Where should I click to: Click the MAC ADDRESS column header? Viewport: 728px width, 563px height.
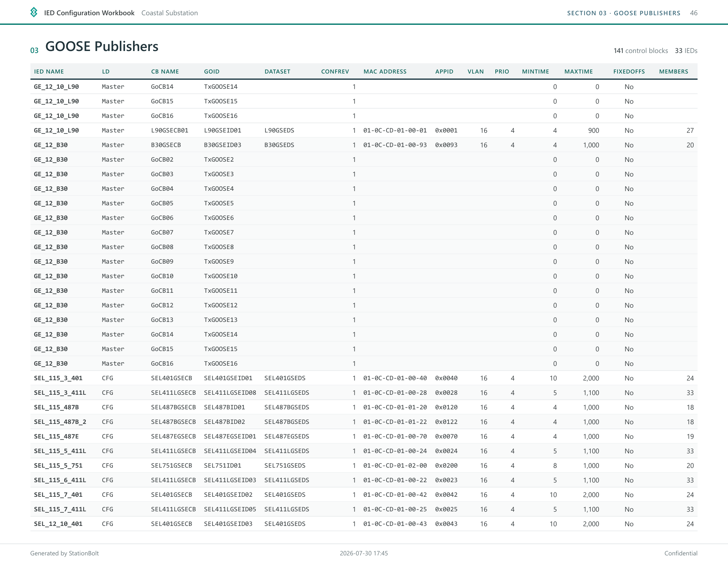pos(385,72)
